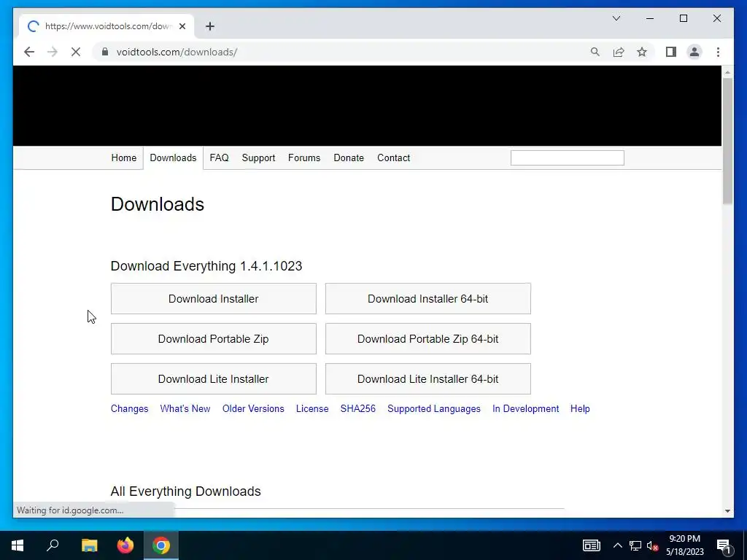Image resolution: width=747 pixels, height=560 pixels.
Task: Click the Downloads page heading
Action: pos(158,204)
